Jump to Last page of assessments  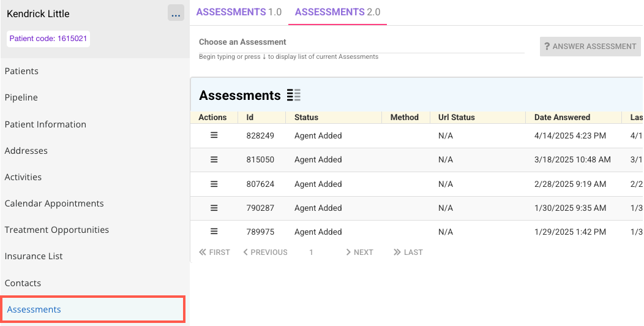point(408,252)
